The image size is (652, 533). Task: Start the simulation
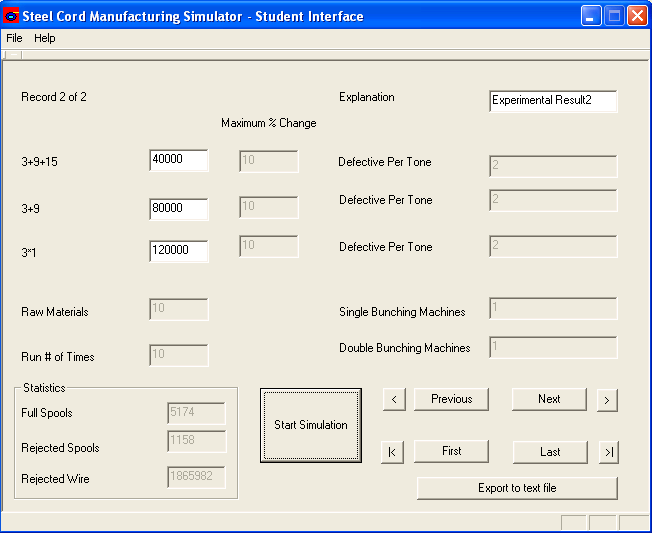[311, 425]
